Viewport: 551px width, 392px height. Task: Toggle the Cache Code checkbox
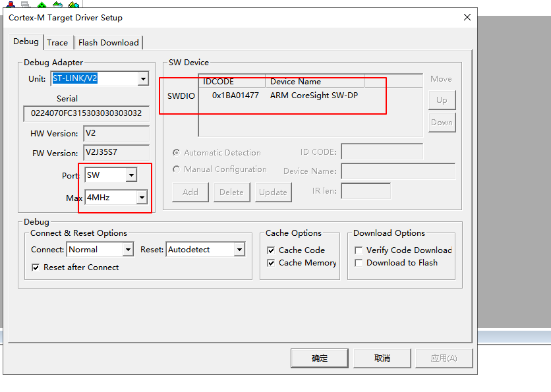click(x=271, y=250)
